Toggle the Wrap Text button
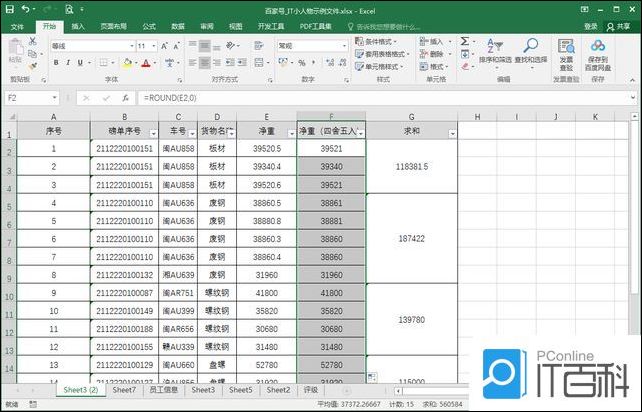 [259, 45]
